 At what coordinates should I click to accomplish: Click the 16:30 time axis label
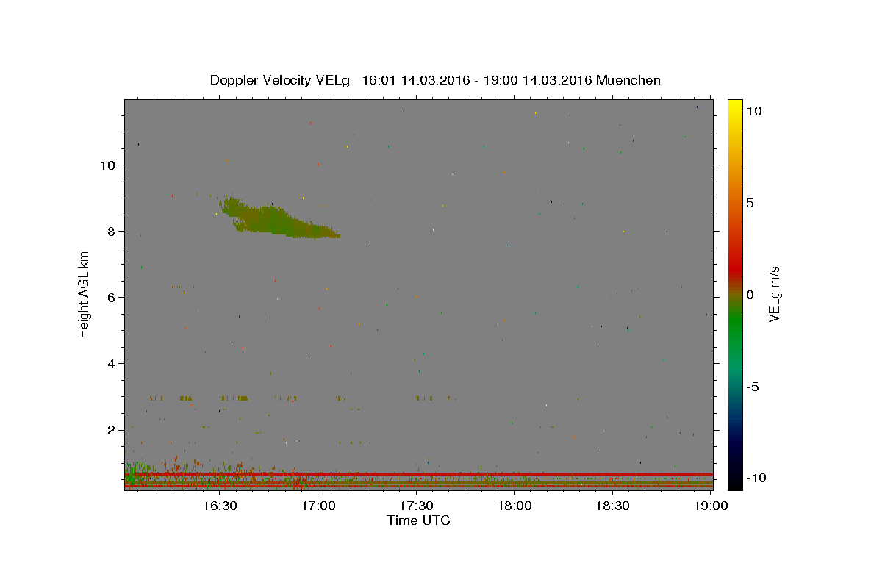[x=219, y=506]
